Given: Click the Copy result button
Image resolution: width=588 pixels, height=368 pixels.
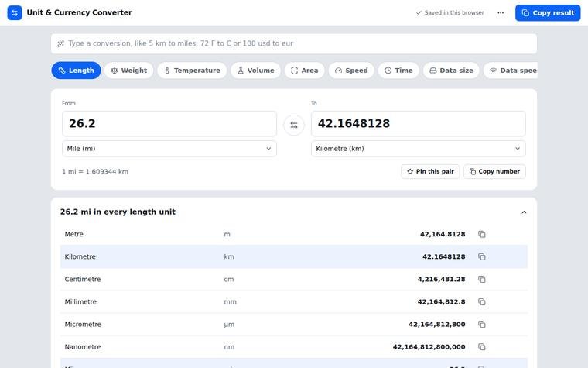Looking at the screenshot, I should point(548,12).
